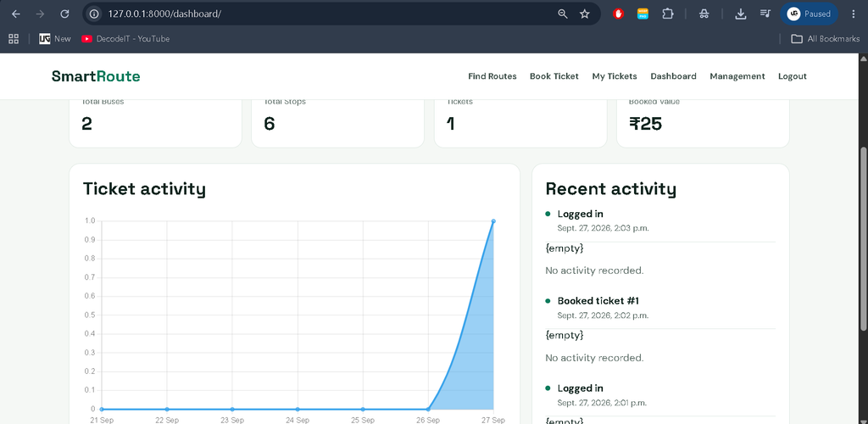Click the media controls music icon
868x424 pixels.
point(765,14)
